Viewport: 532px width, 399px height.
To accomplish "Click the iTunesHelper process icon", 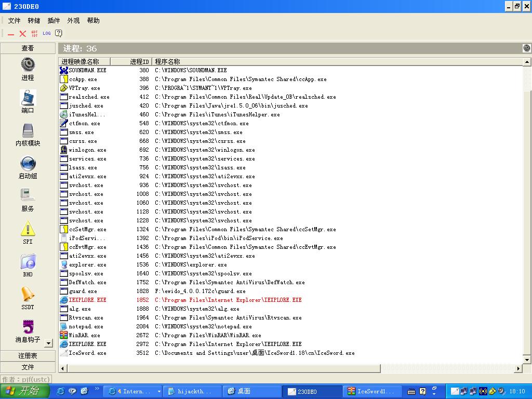I will point(63,114).
